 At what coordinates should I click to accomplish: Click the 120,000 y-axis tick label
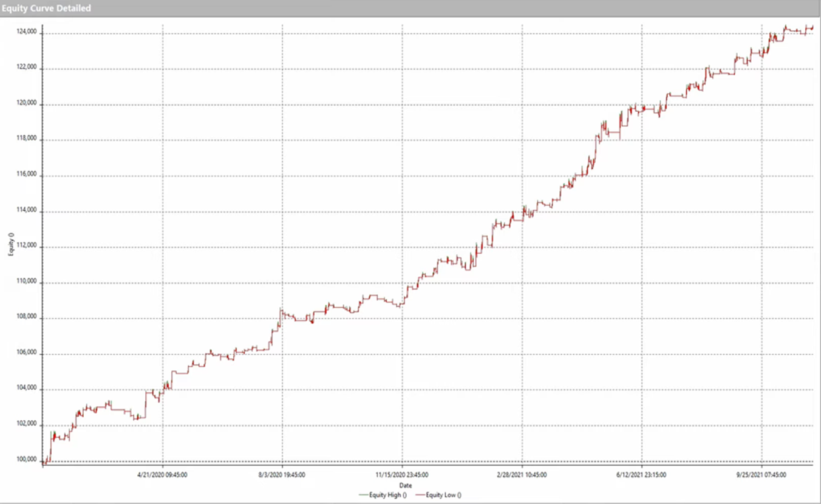pyautogui.click(x=24, y=104)
